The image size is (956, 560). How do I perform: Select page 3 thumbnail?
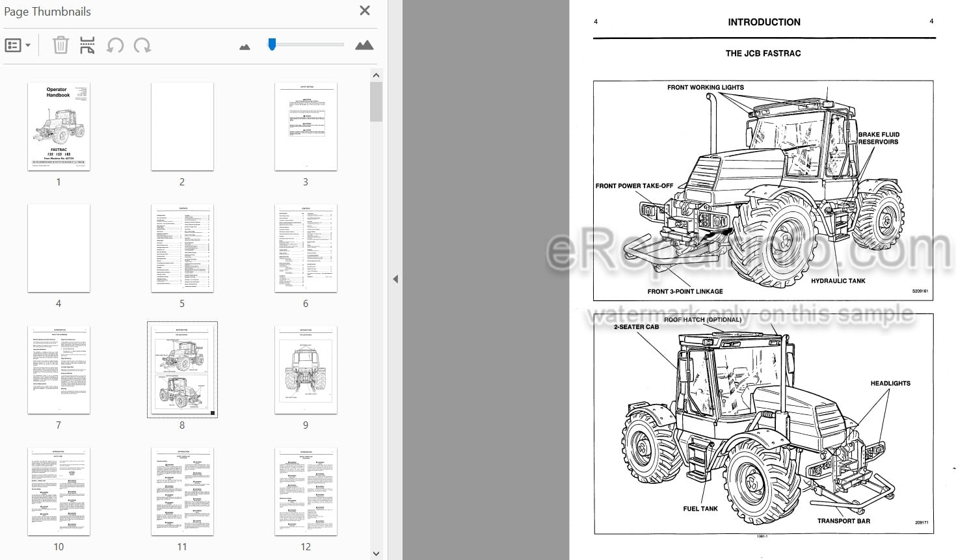click(306, 126)
